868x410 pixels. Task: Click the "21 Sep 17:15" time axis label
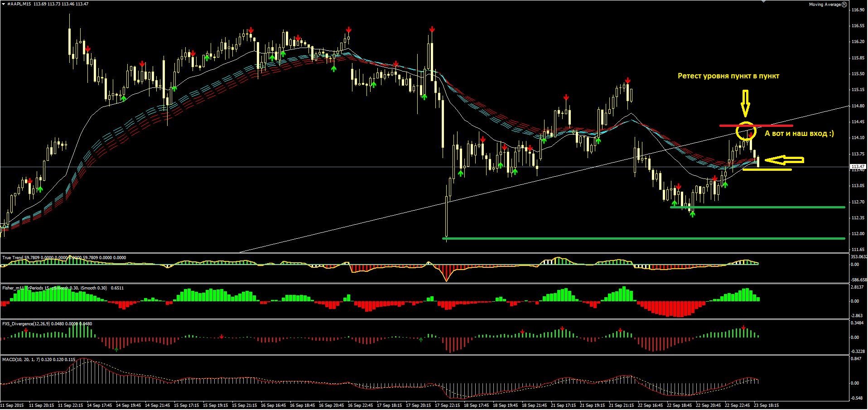click(564, 405)
